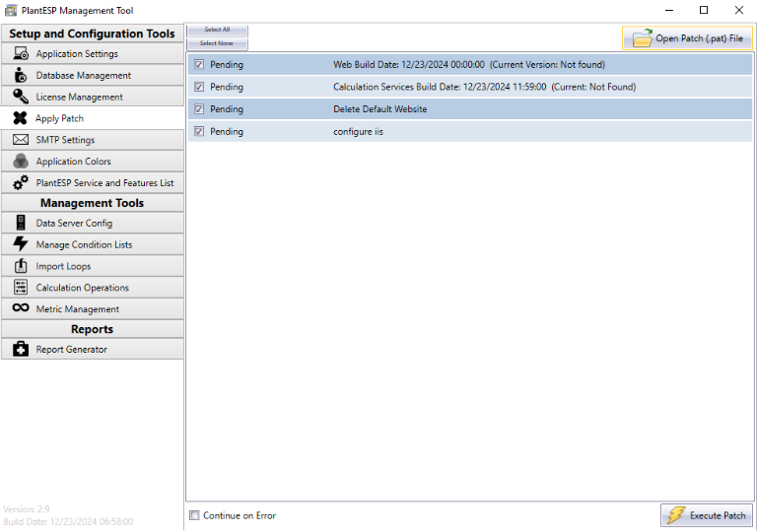This screenshot has height=532, width=757.
Task: Open Database Management section
Action: 93,75
